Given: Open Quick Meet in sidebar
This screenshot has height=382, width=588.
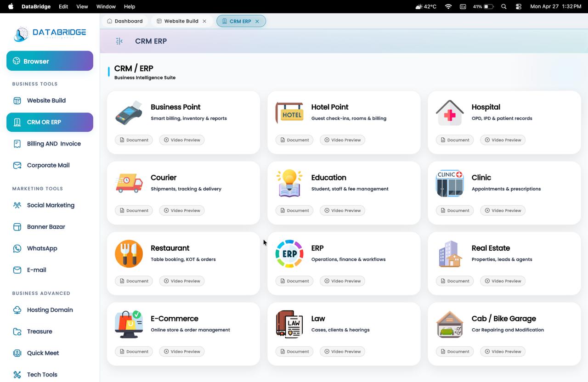Looking at the screenshot, I should 50,353.
